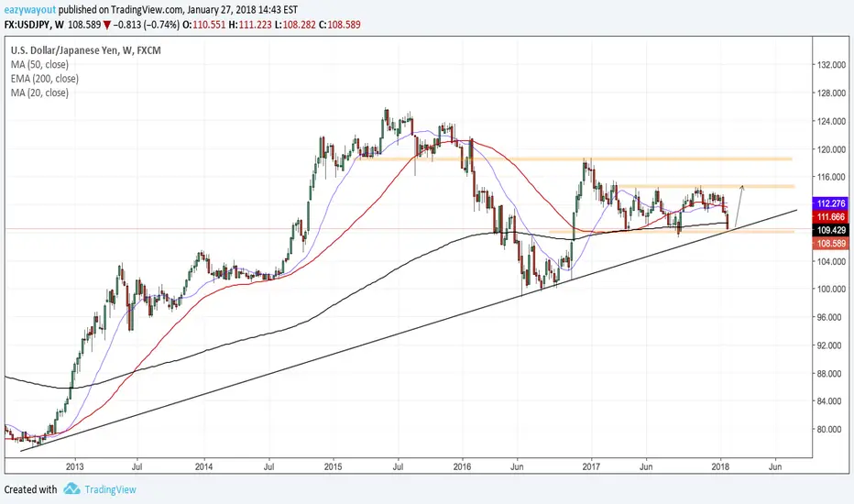
Task: Click the 100.000 price axis value
Action: click(832, 290)
